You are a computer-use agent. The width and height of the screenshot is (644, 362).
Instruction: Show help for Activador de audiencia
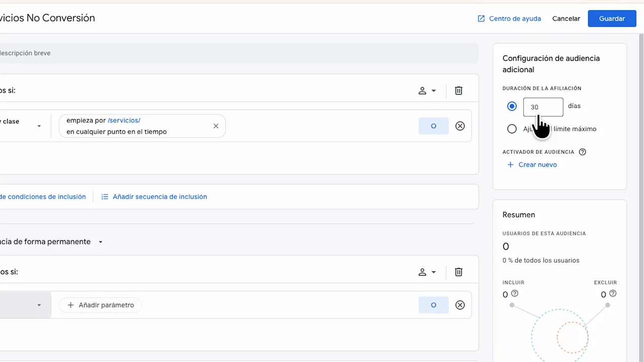pos(583,152)
